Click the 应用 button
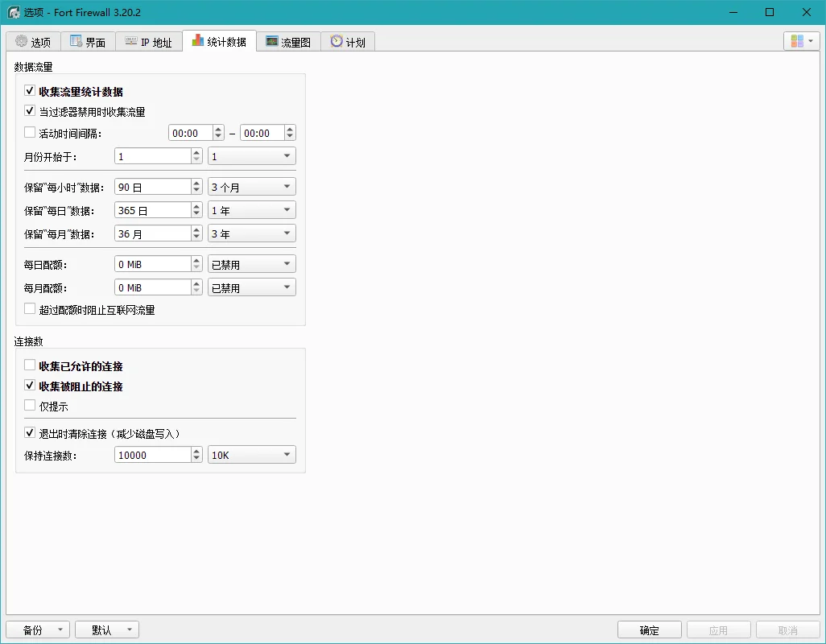This screenshot has width=826, height=644. [x=719, y=630]
